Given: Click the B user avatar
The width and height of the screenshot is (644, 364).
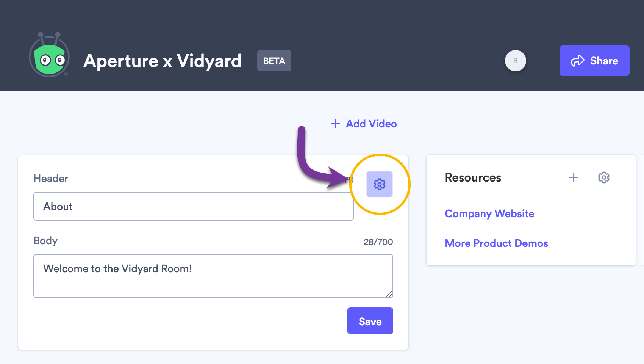Looking at the screenshot, I should pos(515,61).
